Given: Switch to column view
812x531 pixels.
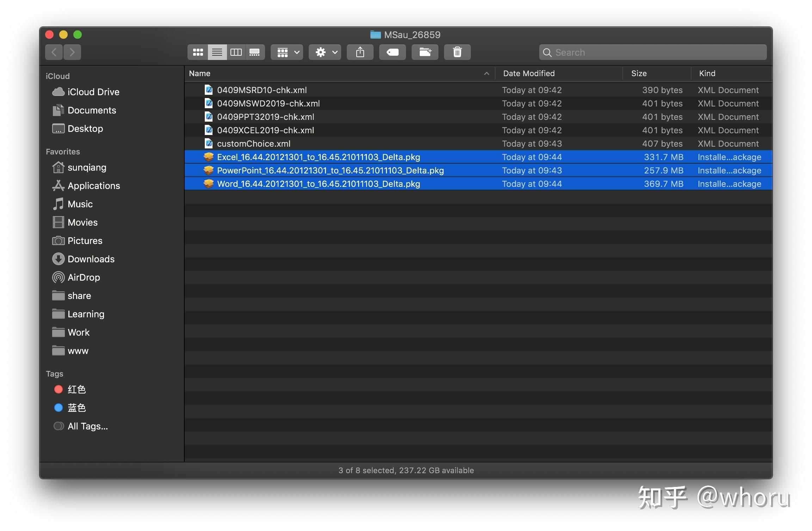Looking at the screenshot, I should 236,52.
